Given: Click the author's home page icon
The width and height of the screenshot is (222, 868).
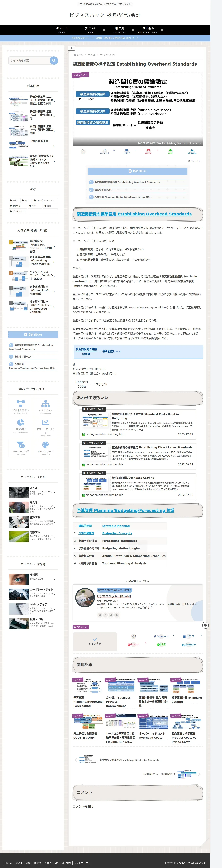Looking at the screenshot, I should [100, 615].
